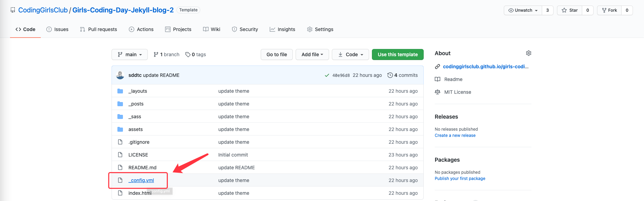Open 'update README' message in README.md row
Image resolution: width=644 pixels, height=201 pixels.
(x=237, y=168)
